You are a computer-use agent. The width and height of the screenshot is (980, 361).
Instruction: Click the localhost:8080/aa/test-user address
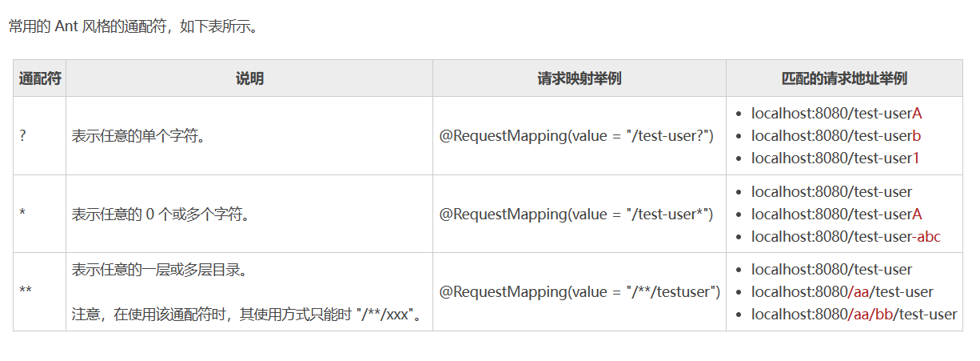coord(842,292)
